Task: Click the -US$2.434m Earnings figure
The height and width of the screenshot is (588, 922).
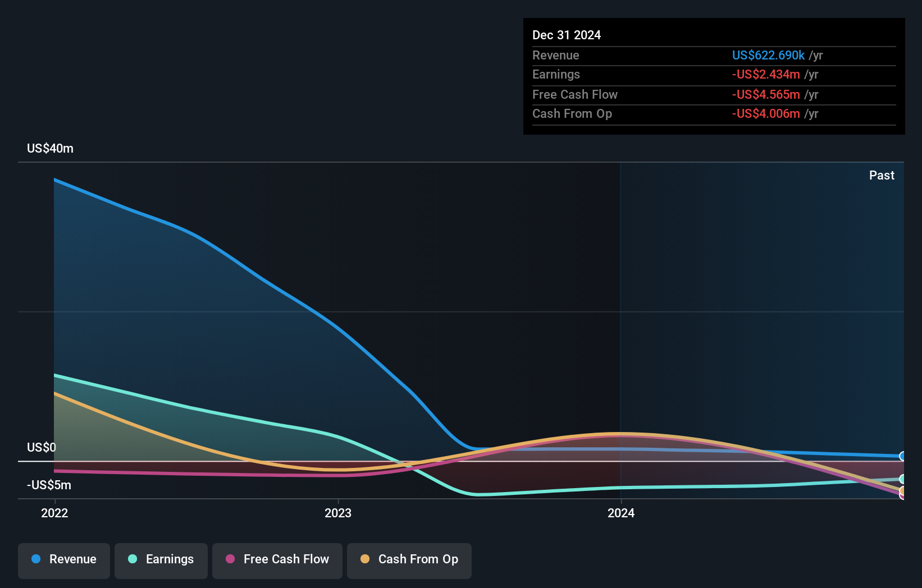Action: click(x=765, y=75)
